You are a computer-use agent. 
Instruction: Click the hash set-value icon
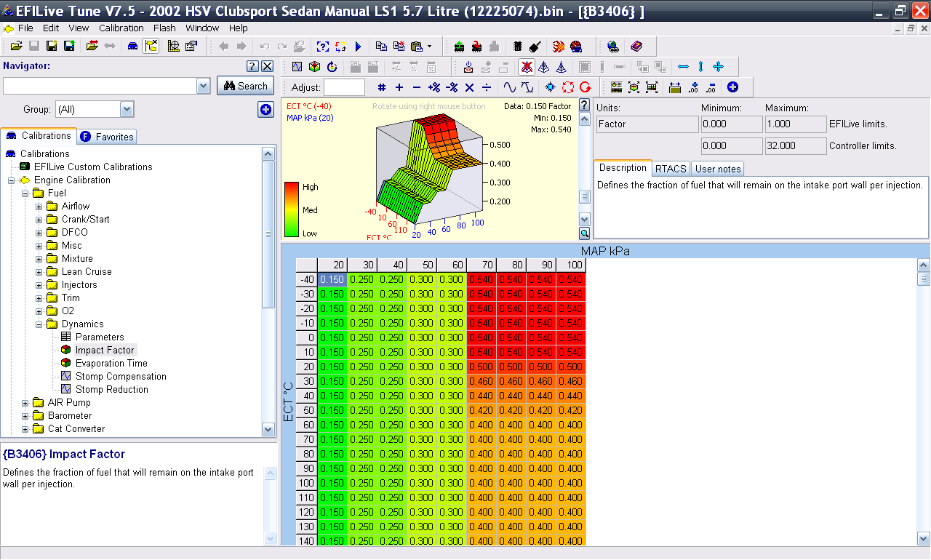point(381,87)
